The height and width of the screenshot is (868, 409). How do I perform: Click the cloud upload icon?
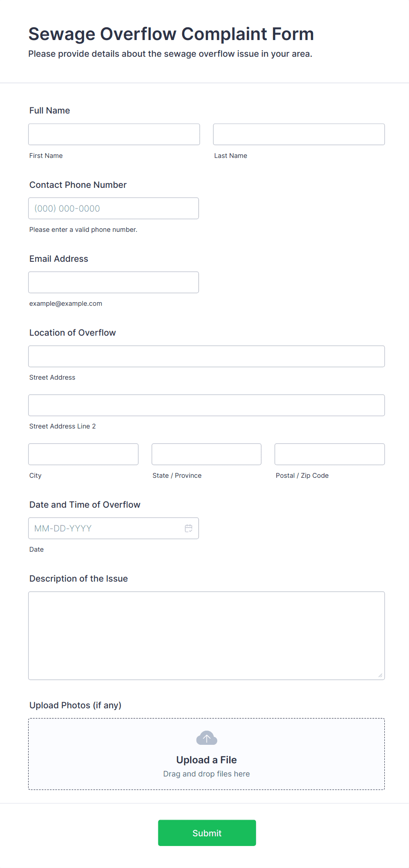207,738
